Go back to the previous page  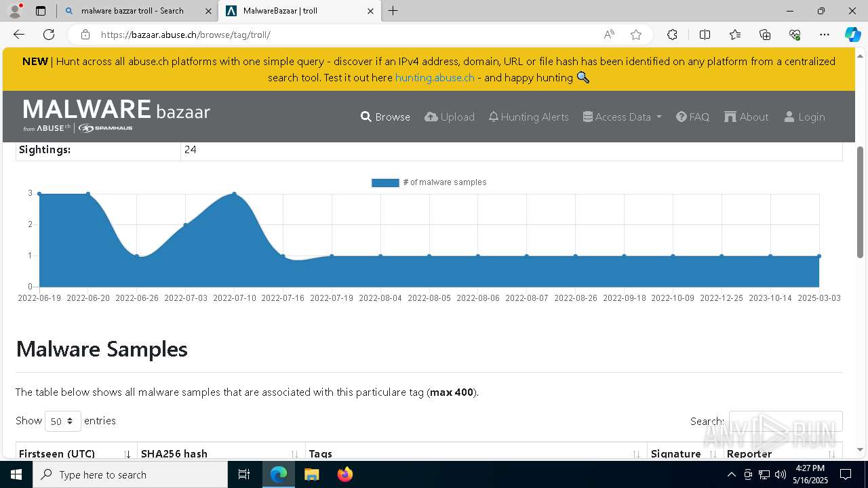[x=19, y=35]
